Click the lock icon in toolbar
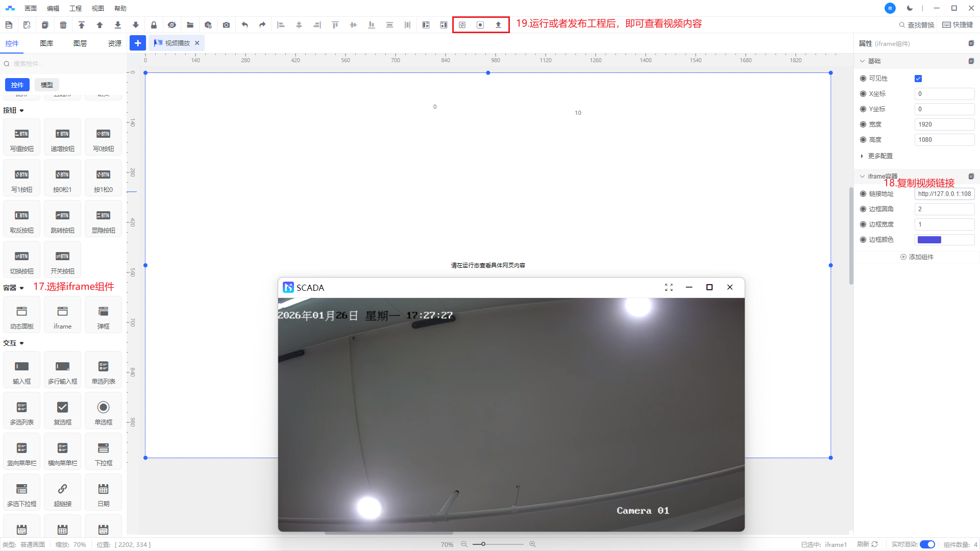This screenshot has height=551, width=980. tap(154, 25)
